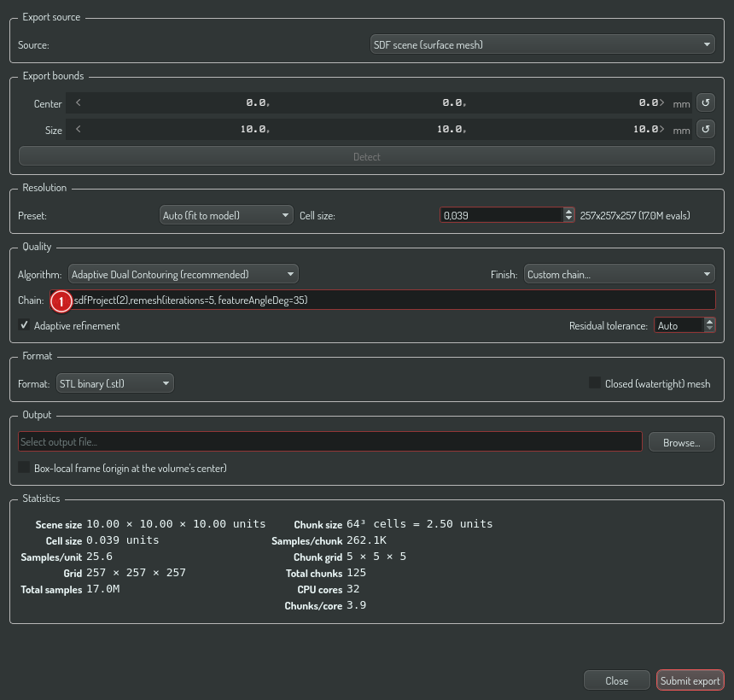Click the Center Y value 0.0

454,102
